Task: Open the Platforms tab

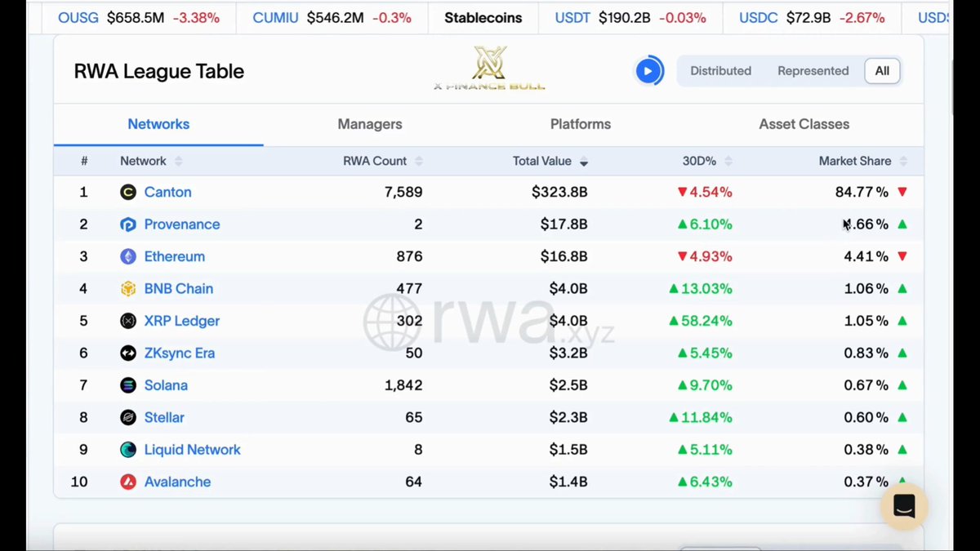Action: click(x=581, y=124)
